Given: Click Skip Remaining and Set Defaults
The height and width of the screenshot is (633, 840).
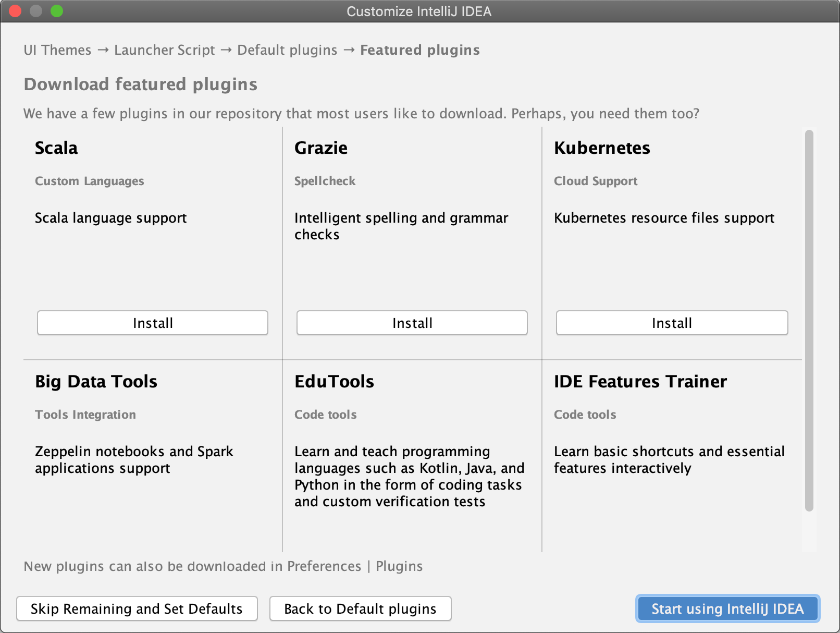Looking at the screenshot, I should pos(137,608).
